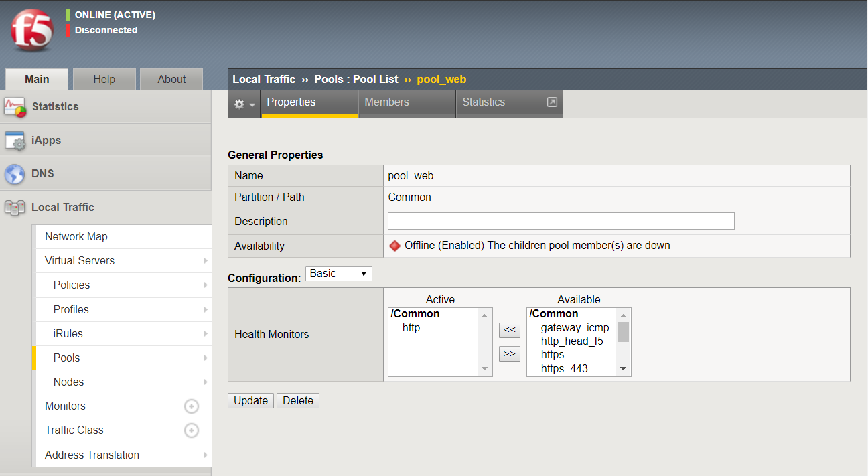The width and height of the screenshot is (868, 476).
Task: Select https in Available monitors list
Action: [x=553, y=355]
